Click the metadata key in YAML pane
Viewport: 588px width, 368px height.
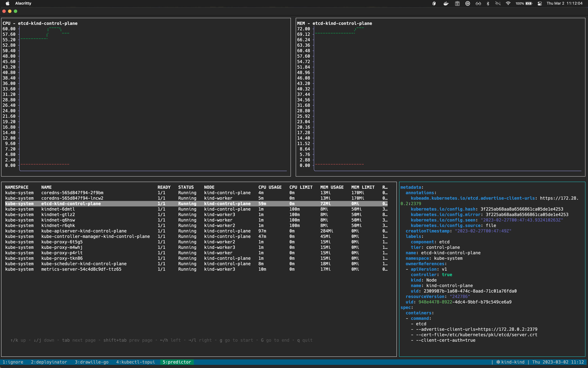tap(411, 187)
